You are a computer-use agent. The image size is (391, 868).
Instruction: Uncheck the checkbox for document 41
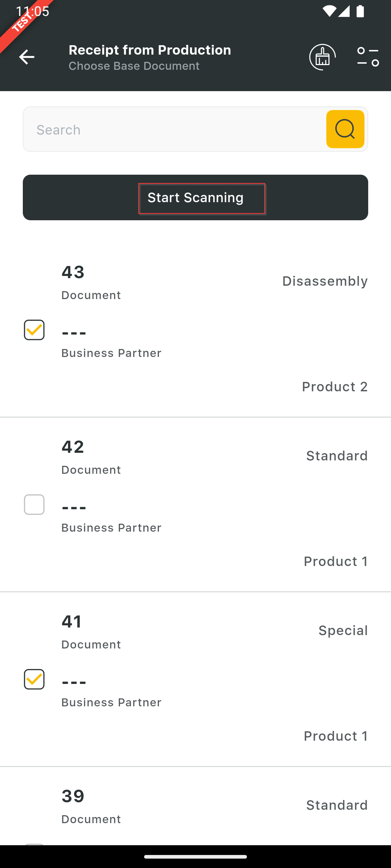34,679
